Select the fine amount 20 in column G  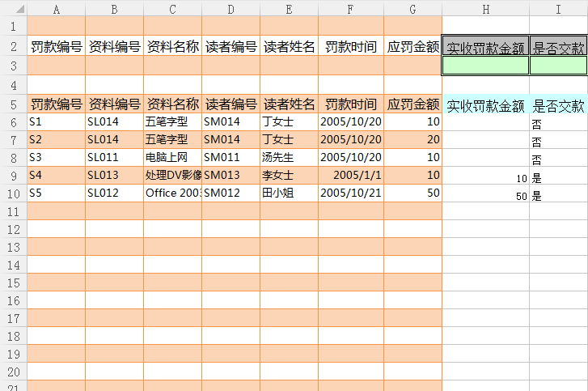[x=412, y=139]
